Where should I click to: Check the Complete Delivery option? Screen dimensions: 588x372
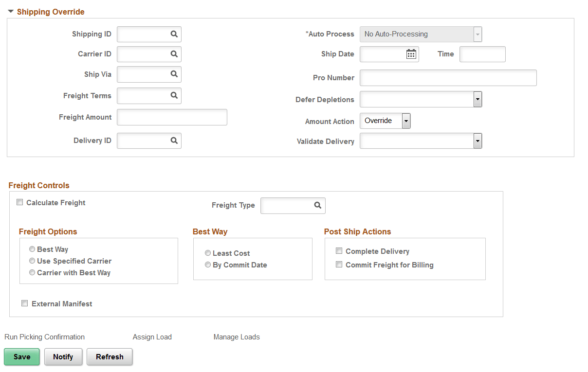click(339, 250)
